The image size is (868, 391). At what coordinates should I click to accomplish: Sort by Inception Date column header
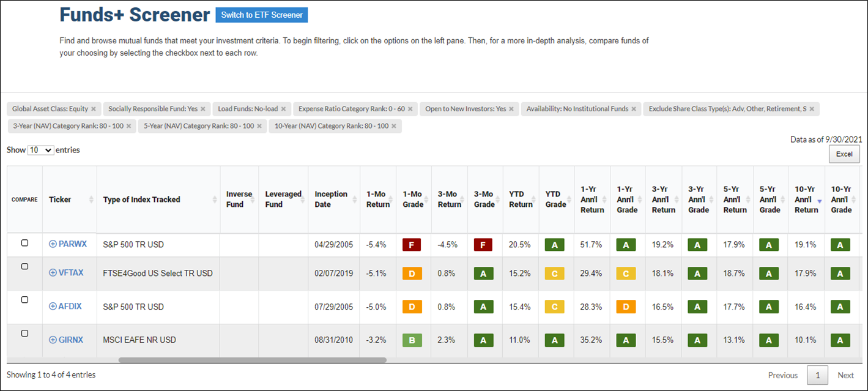333,199
